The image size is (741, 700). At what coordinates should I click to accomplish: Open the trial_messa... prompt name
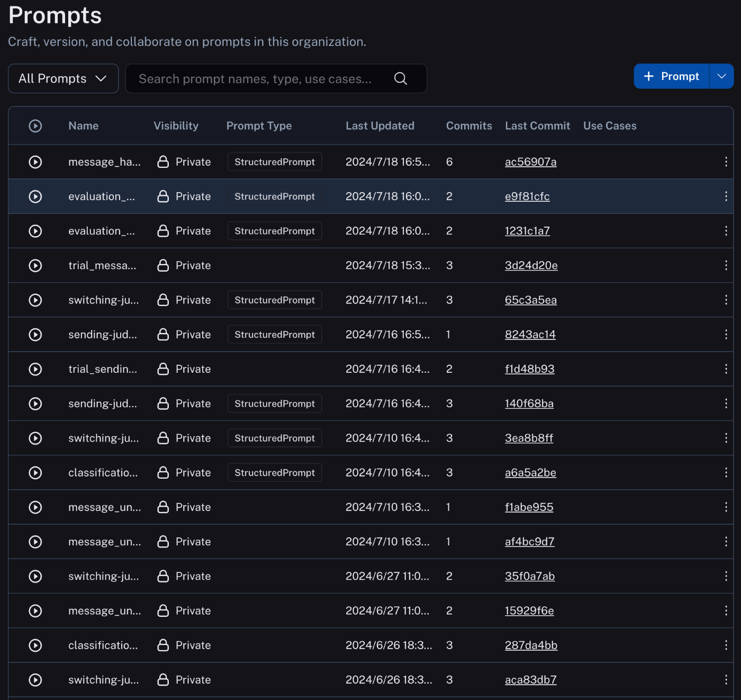(x=102, y=265)
